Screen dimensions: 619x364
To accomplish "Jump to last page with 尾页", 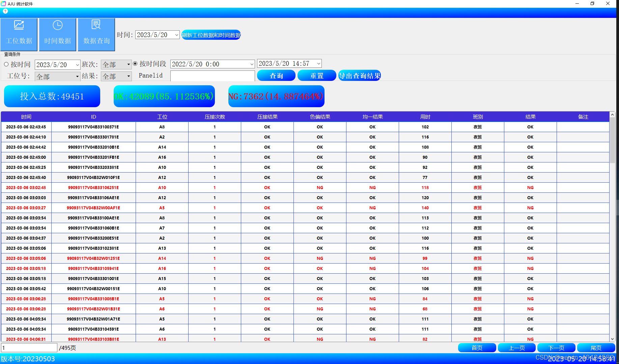I will coord(596,347).
